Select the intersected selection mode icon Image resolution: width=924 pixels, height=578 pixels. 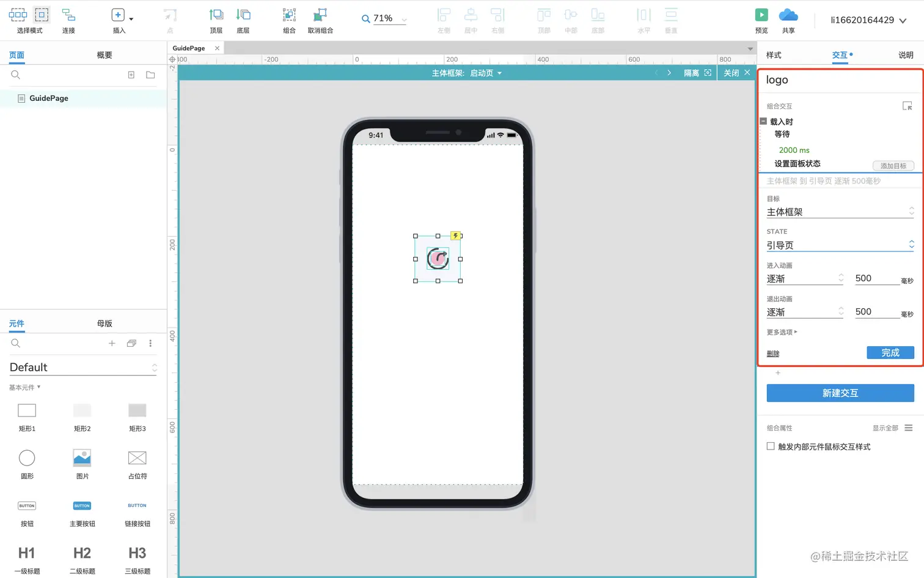[18, 15]
